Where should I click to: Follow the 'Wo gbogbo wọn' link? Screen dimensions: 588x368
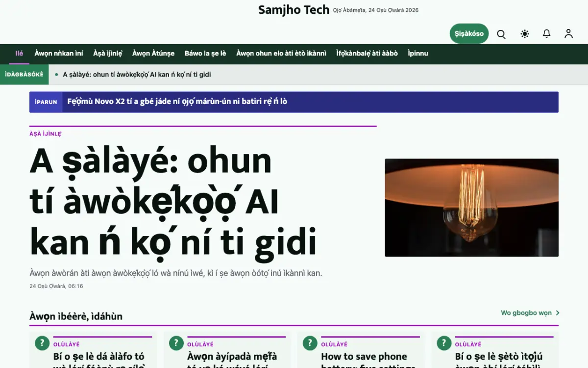530,313
